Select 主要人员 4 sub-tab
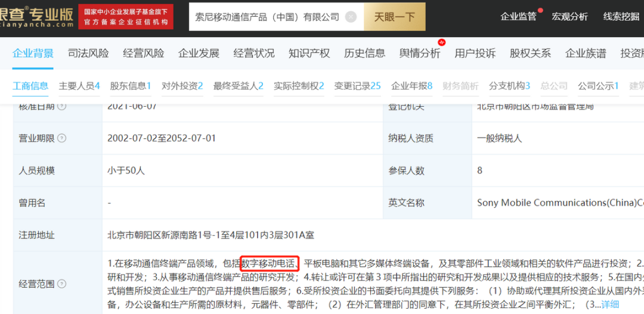 click(x=79, y=86)
